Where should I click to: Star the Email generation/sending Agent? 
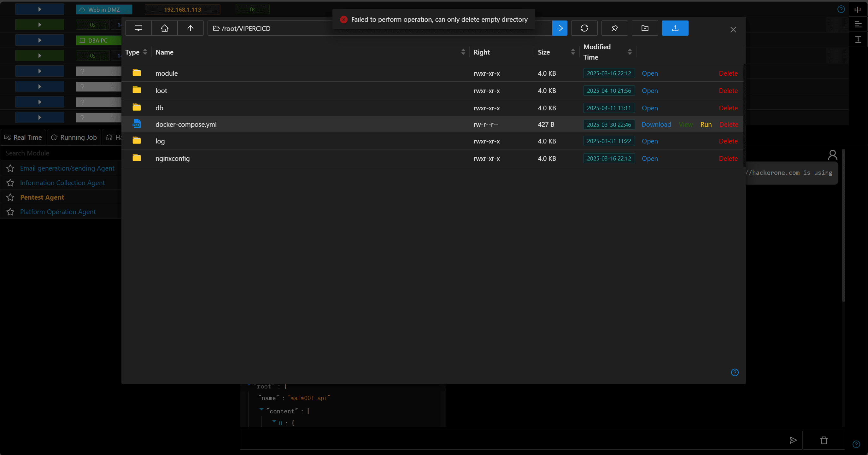coord(10,168)
